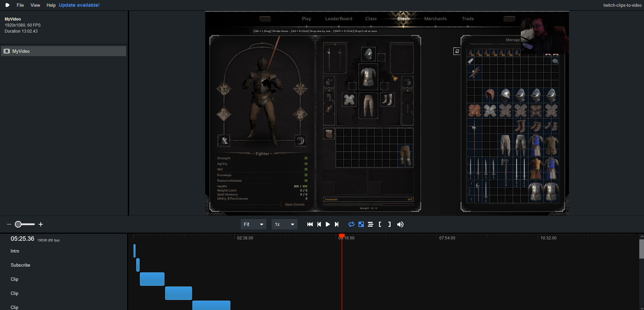
Task: Toggle loop playback
Action: (351, 224)
